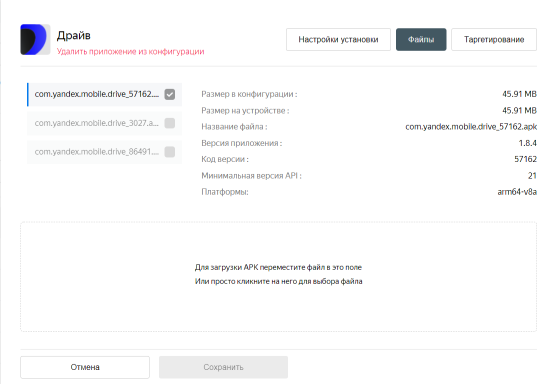Check the com.yandex.mobile.drive_86491 file checkbox
553x384 pixels.
170,152
